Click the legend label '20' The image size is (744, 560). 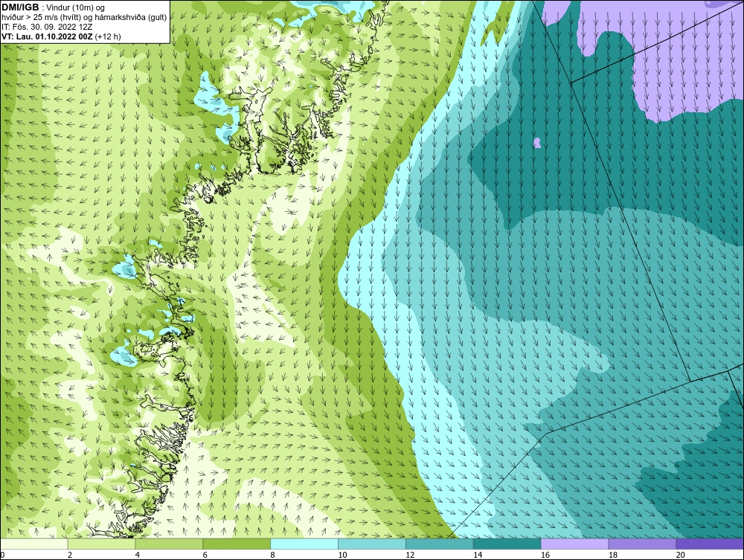point(681,555)
